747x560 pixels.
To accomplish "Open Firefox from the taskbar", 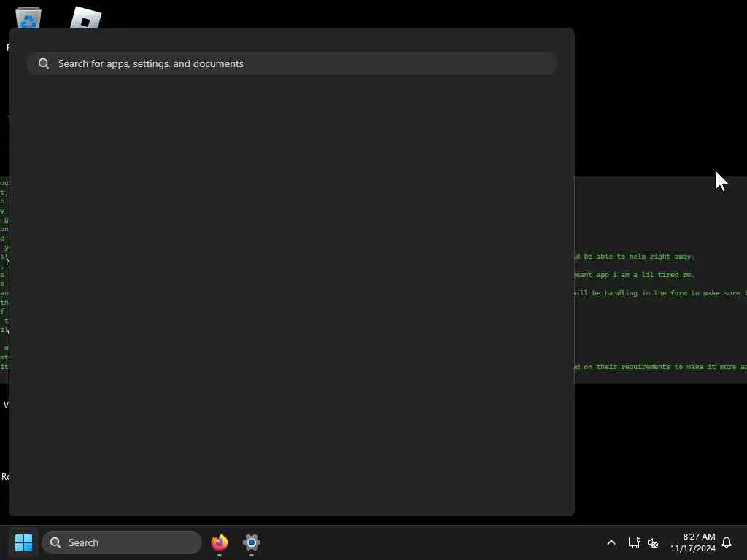I will tap(220, 542).
